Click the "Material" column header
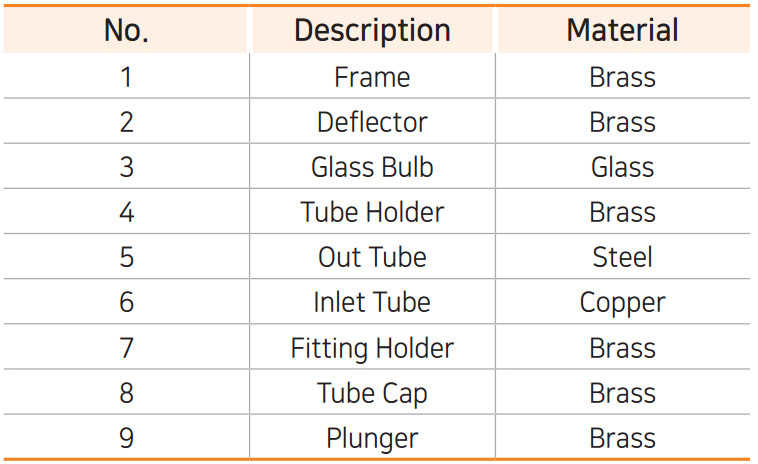The width and height of the screenshot is (758, 464). pos(622,30)
